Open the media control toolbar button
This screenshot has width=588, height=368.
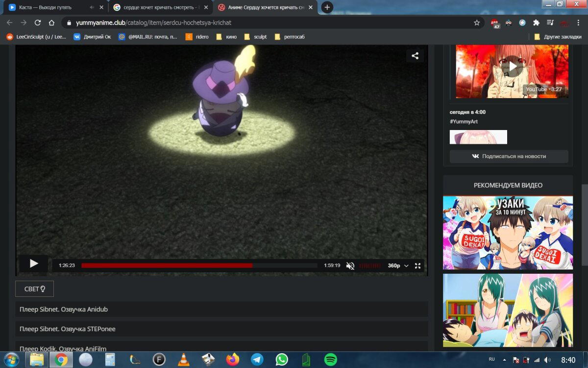click(550, 23)
